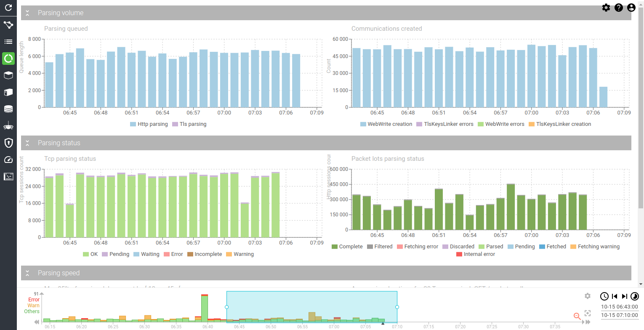This screenshot has height=330, width=644.
Task: Jump to next time period
Action: (625, 296)
